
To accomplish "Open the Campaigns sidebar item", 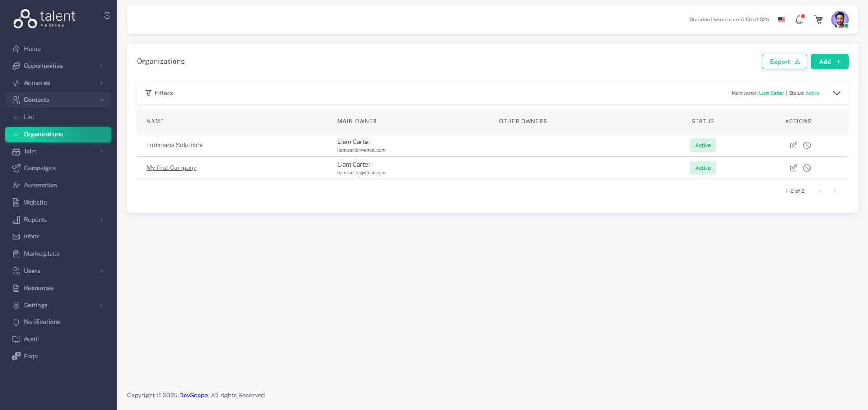I will pos(40,168).
